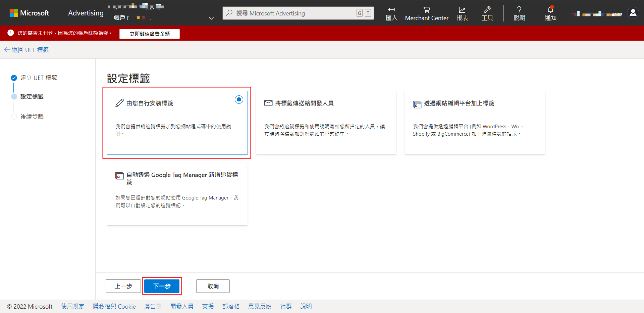Go to 後續步驟 step
This screenshot has width=644, height=313.
32,117
